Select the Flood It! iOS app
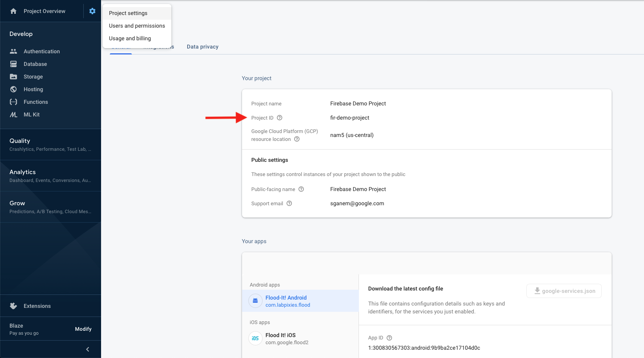The image size is (644, 358). click(300, 338)
